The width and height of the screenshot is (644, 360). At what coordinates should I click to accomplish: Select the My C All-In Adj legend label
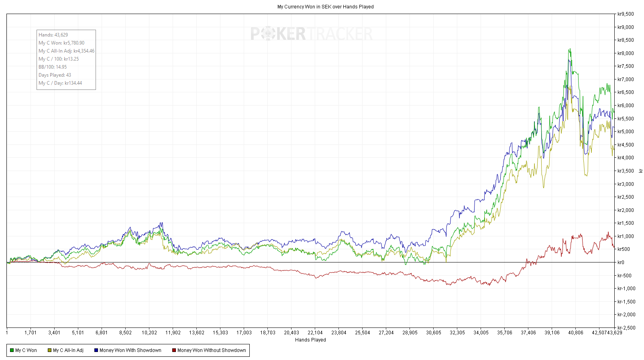68,350
